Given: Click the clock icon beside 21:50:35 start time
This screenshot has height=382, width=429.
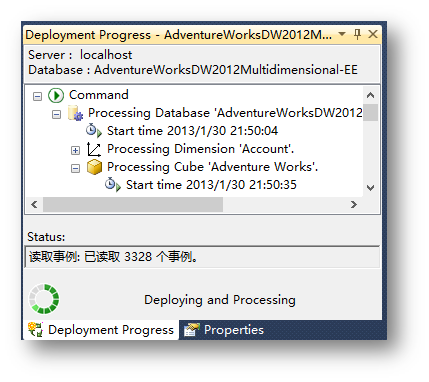Looking at the screenshot, I should (x=113, y=185).
